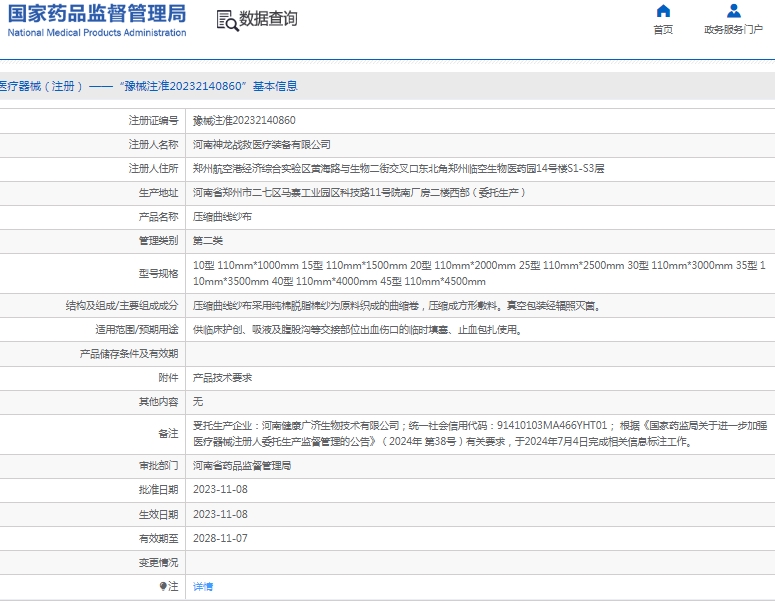Screen dimensions: 775x608
Task: Click the 型号规格 specifications value
Action: pos(479,273)
